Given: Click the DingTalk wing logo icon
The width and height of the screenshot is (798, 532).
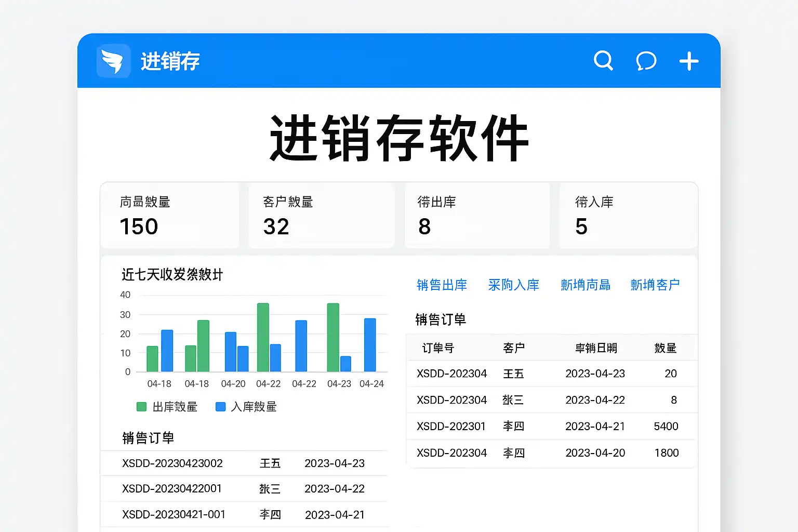Looking at the screenshot, I should click(113, 61).
